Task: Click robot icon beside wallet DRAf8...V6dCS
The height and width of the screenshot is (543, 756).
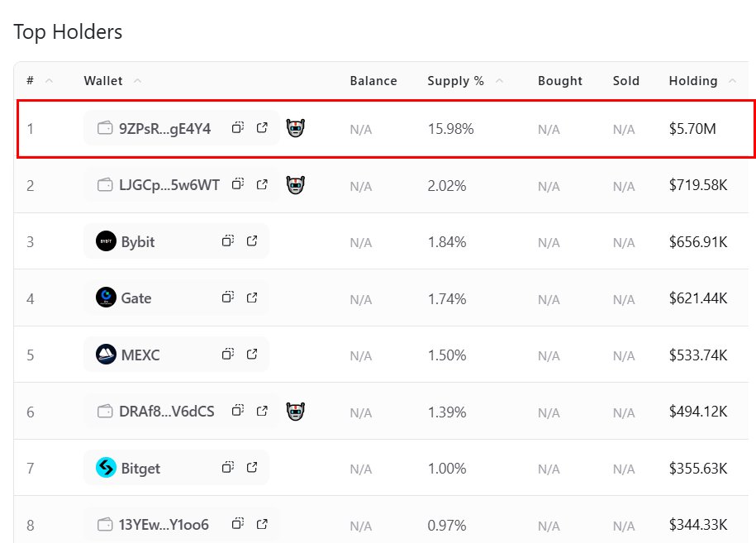Action: (x=296, y=411)
